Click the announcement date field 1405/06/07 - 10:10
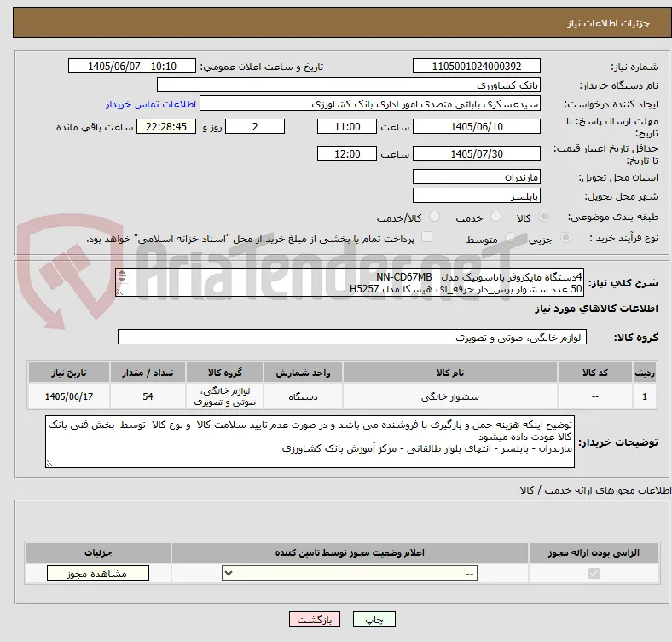The height and width of the screenshot is (642, 672). point(132,66)
